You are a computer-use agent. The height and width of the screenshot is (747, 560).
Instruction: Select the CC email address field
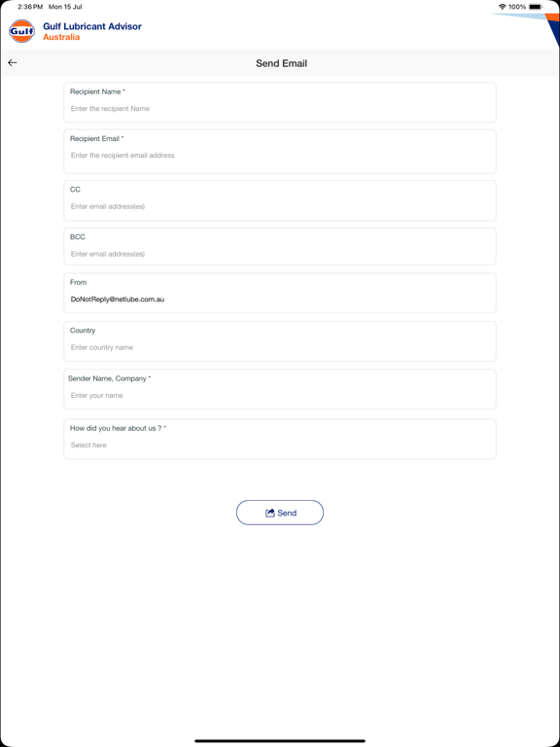[x=280, y=200]
